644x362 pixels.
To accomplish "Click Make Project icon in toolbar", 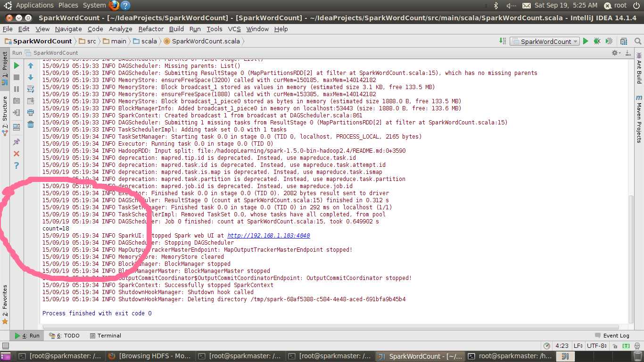I will tap(503, 41).
